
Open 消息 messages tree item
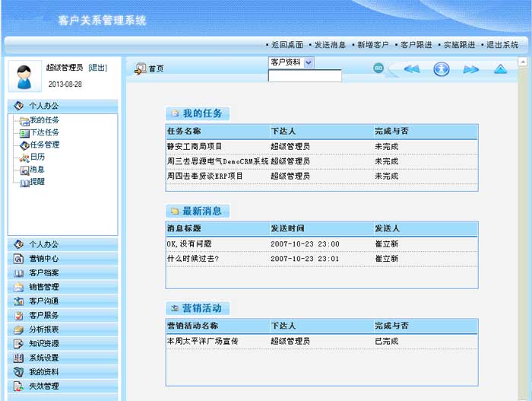tap(37, 169)
